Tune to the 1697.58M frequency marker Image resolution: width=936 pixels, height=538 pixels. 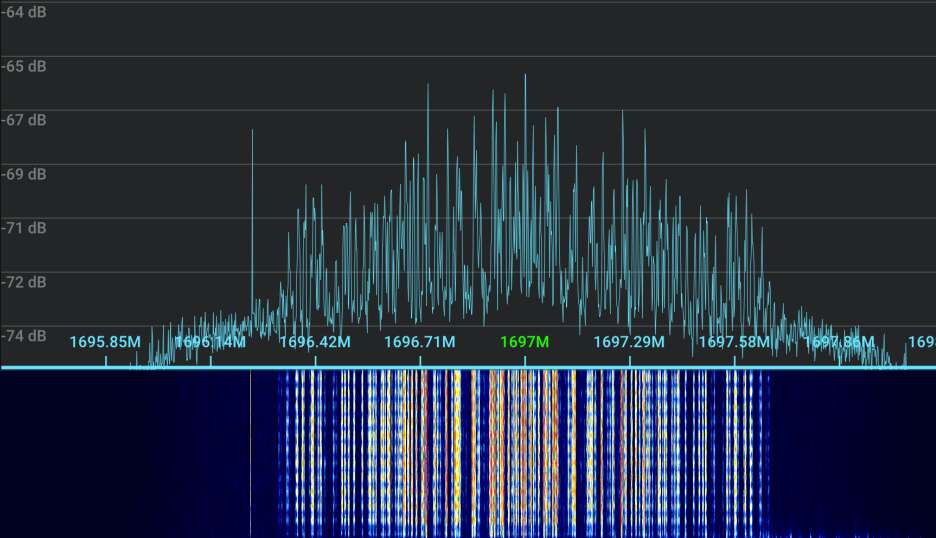(x=734, y=342)
